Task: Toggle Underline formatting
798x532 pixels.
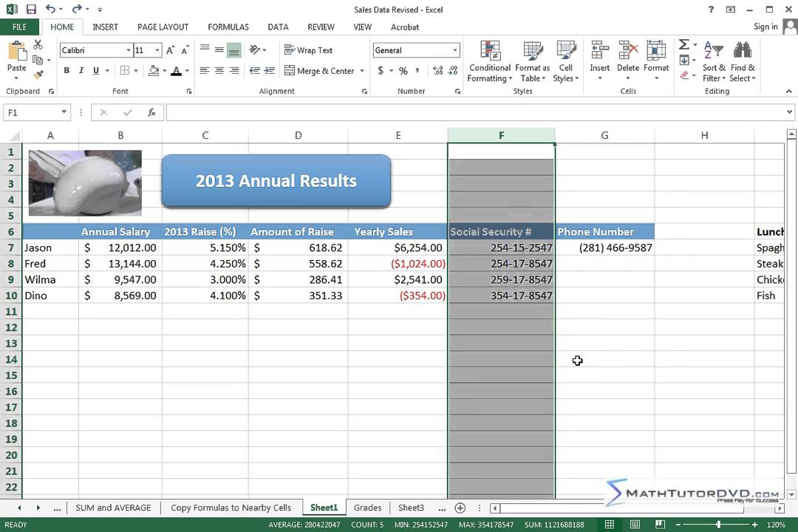Action: coord(95,71)
